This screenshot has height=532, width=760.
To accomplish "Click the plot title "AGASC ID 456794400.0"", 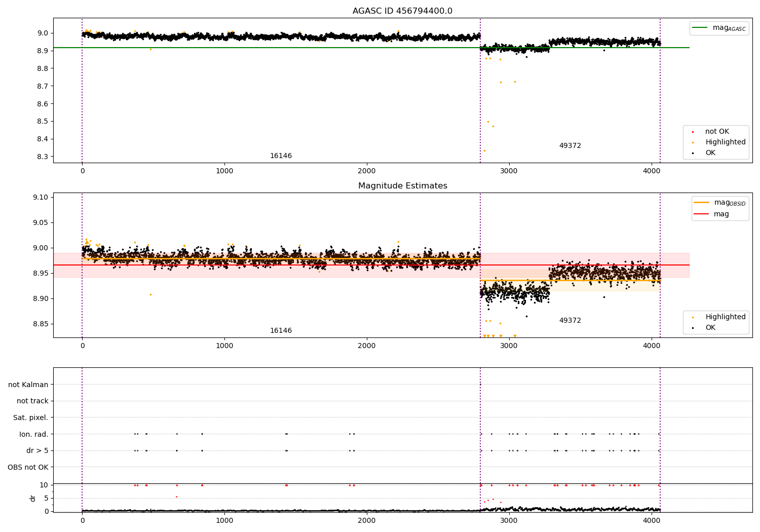I will tap(403, 11).
